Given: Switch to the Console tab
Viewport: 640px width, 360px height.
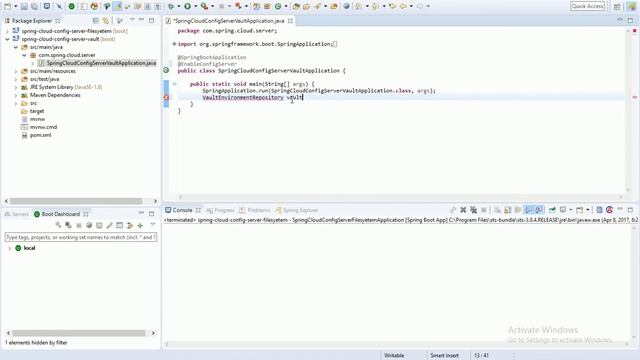Looking at the screenshot, I should pos(182,210).
